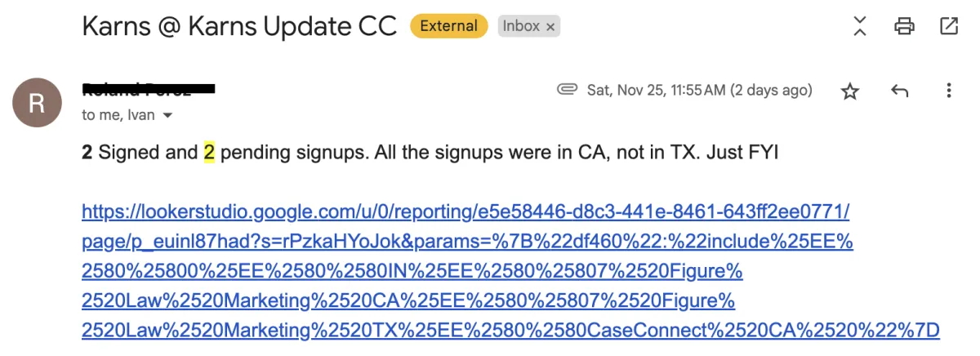Image resolution: width=980 pixels, height=356 pixels.
Task: Click the yellow External tag
Action: [448, 26]
